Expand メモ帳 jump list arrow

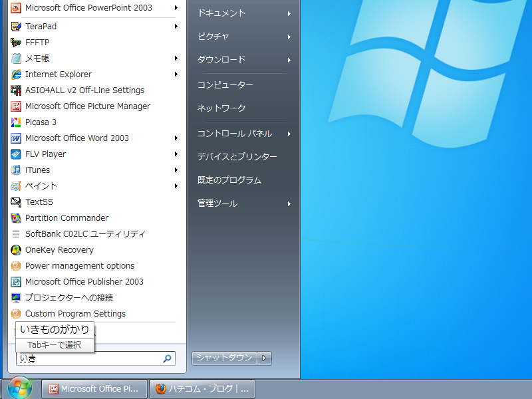(176, 58)
